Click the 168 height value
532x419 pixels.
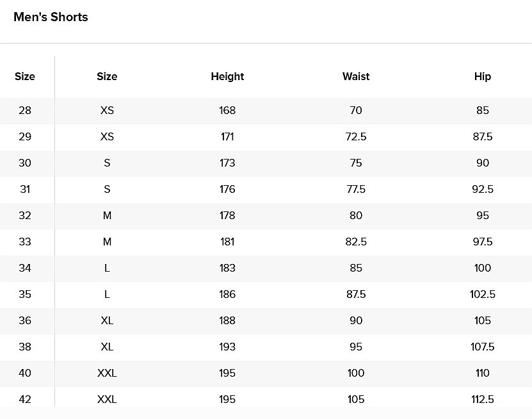click(x=227, y=110)
